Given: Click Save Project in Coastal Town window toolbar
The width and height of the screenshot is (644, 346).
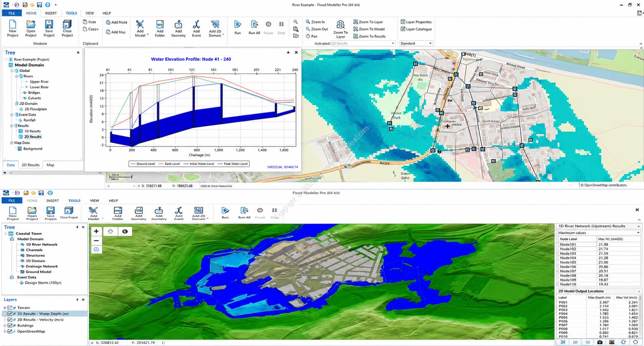Looking at the screenshot, I should coord(51,213).
